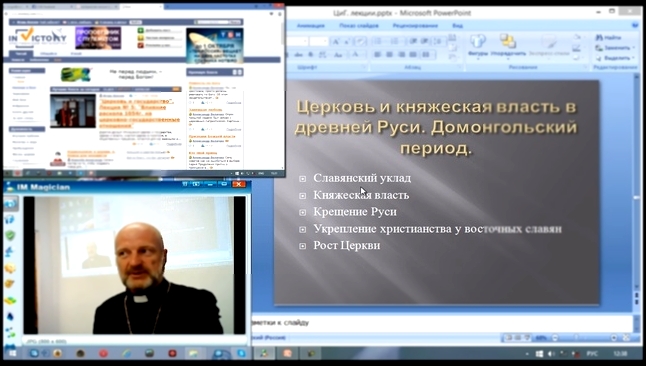Click the PowerPoint icon in the taskbar
646x366 pixels.
(x=287, y=353)
